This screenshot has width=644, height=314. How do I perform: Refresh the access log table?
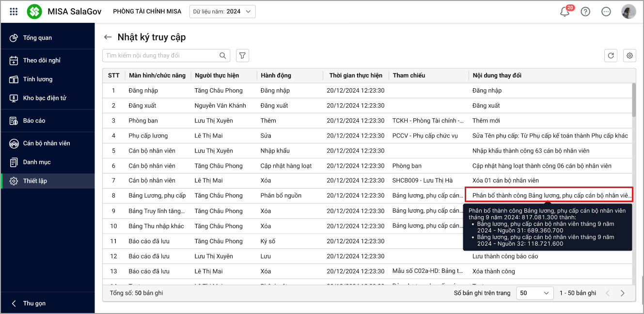point(611,56)
